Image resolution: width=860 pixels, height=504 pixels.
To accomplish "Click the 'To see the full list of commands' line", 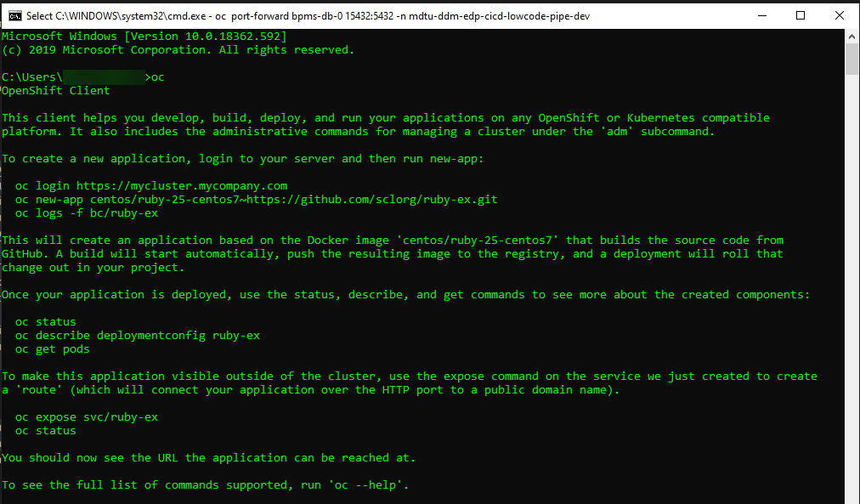I will [x=205, y=484].
